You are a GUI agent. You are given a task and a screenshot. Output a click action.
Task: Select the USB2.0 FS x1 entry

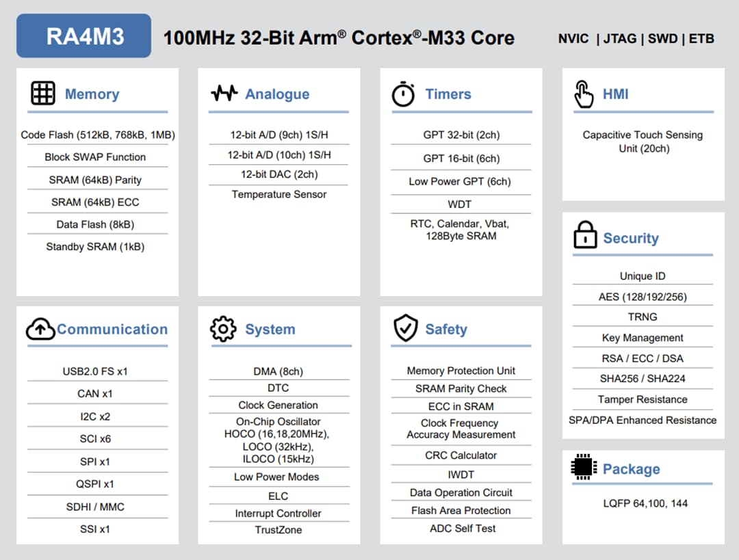(96, 371)
